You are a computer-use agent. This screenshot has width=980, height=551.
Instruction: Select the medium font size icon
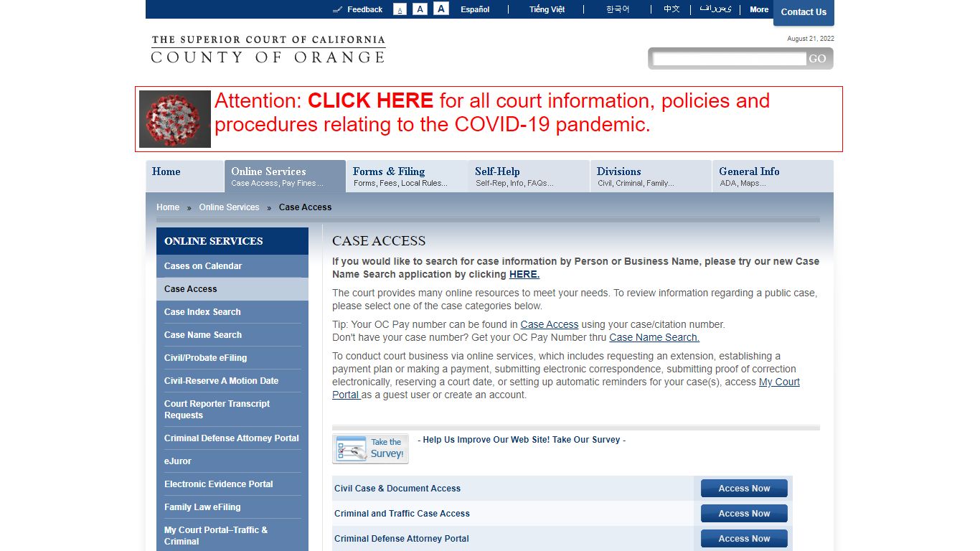click(420, 9)
